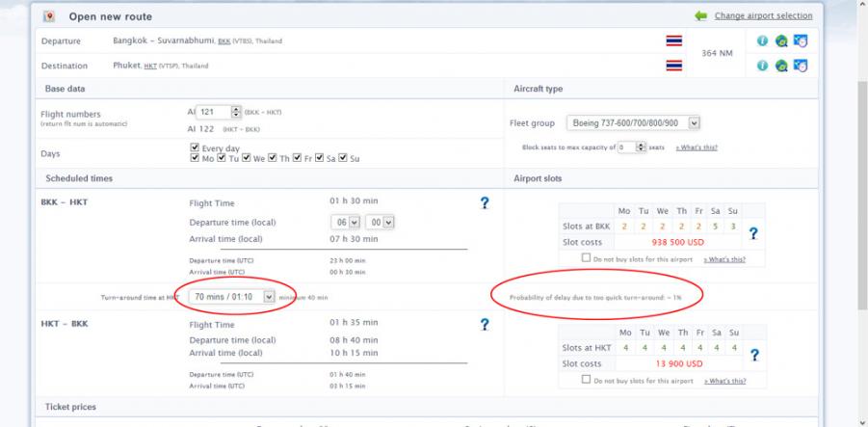Uncheck the Monday (Mo) checkbox
Image resolution: width=868 pixels, height=427 pixels.
(x=196, y=158)
